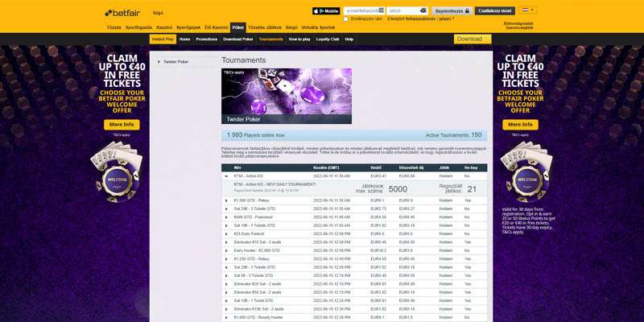This screenshot has height=322, width=644.
Task: Click the icon inside the password field
Action: point(423,10)
